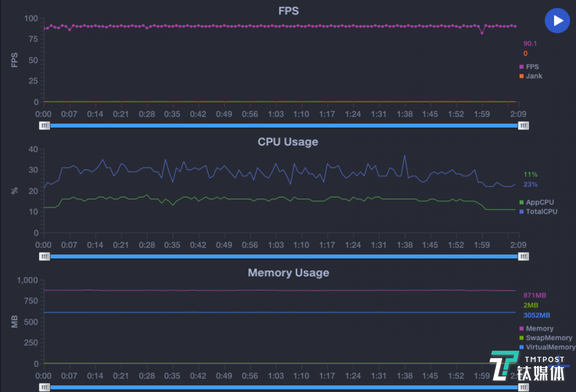Click the TMTPOST watermark logo
Viewport: 576px width, 392px height.
point(528,366)
